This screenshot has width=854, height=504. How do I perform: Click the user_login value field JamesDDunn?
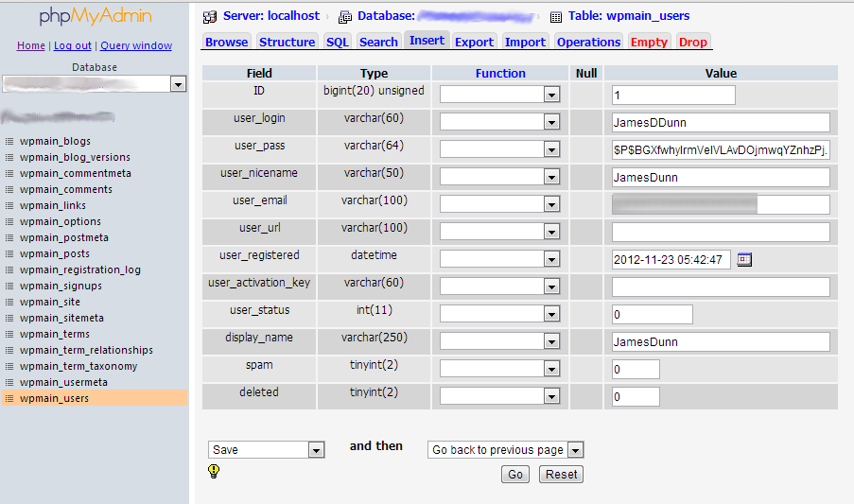pos(721,123)
